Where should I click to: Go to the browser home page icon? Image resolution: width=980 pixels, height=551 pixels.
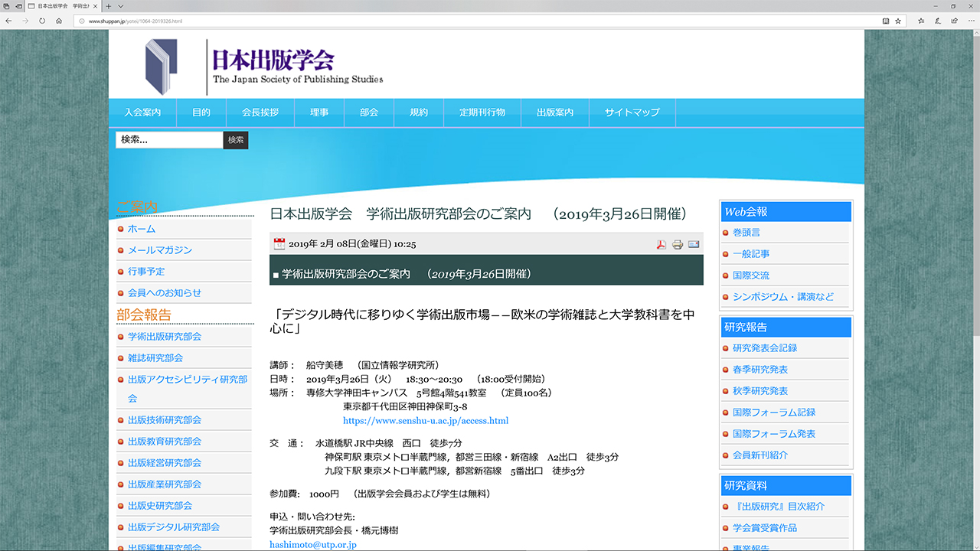tap(59, 21)
